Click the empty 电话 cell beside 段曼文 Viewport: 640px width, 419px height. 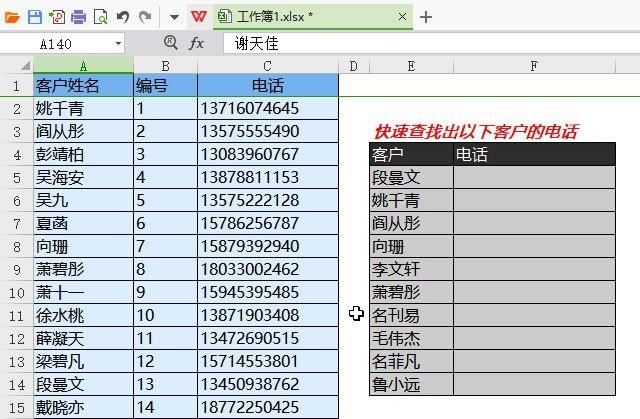534,176
